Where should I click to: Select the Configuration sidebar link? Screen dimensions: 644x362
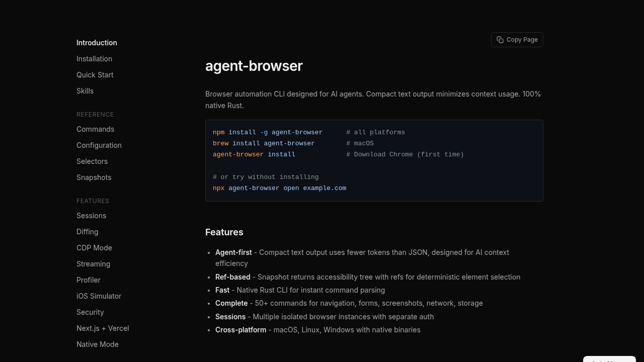click(99, 145)
